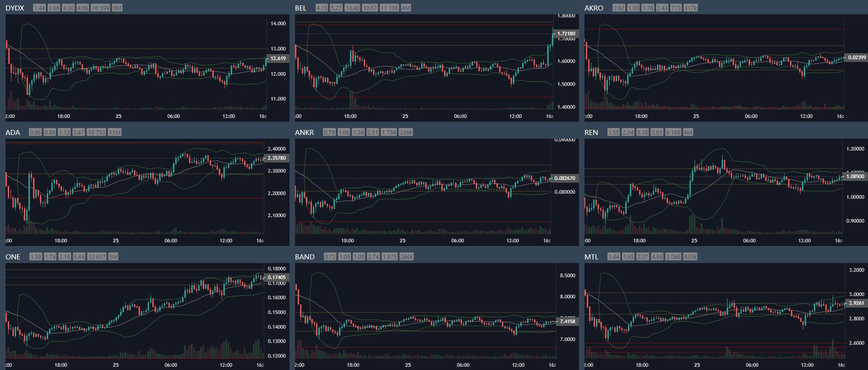Viewport: 868px width, 370px height.
Task: Click the 18:00 time mark on ONE chart
Action: coord(61,365)
